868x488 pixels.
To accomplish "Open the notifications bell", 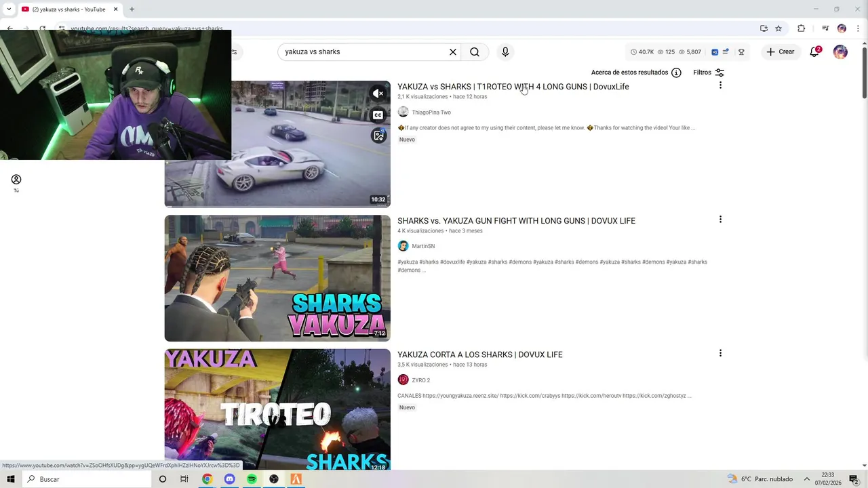I will pos(815,52).
